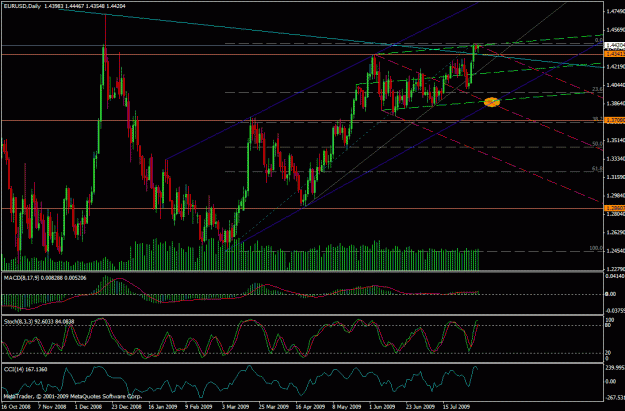Click the 1.3159 price axis value
Image resolution: width=625 pixels, height=411 pixels.
[615, 177]
